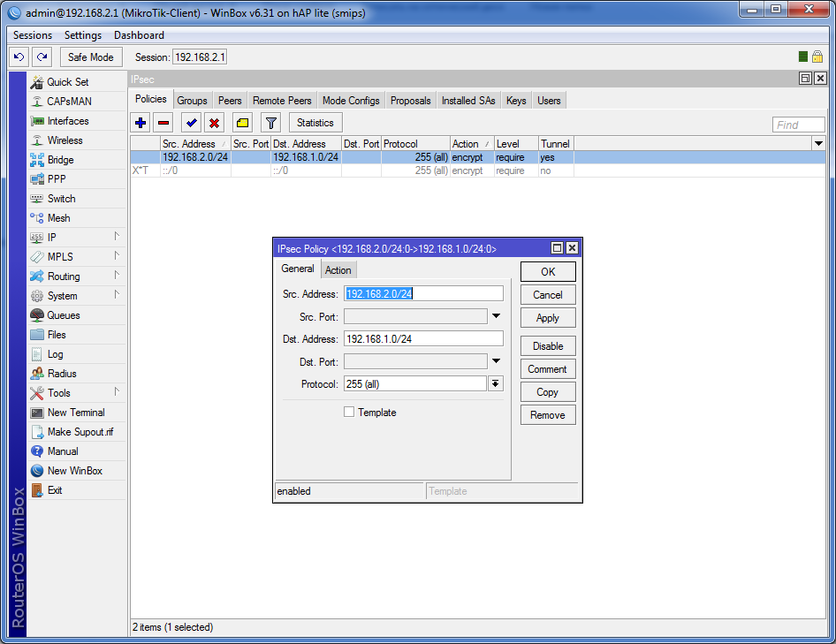Open the Sessions menu
The width and height of the screenshot is (836, 644).
click(33, 35)
